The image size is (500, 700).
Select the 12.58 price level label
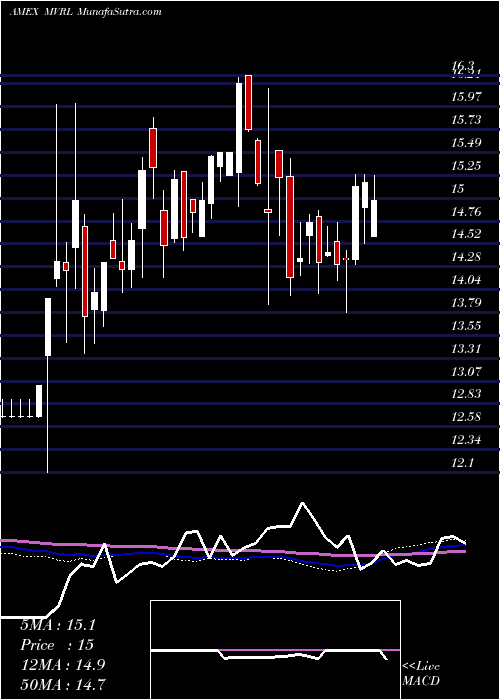(467, 417)
